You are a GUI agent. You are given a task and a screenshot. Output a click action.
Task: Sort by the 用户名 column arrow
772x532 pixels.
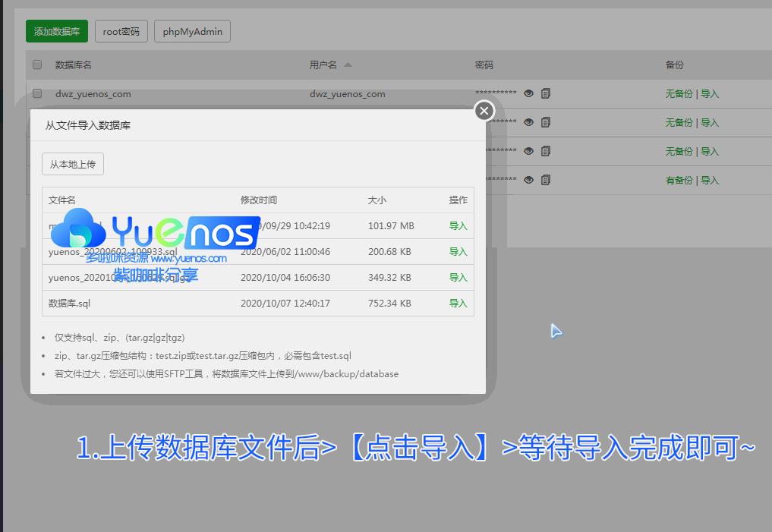click(x=348, y=65)
